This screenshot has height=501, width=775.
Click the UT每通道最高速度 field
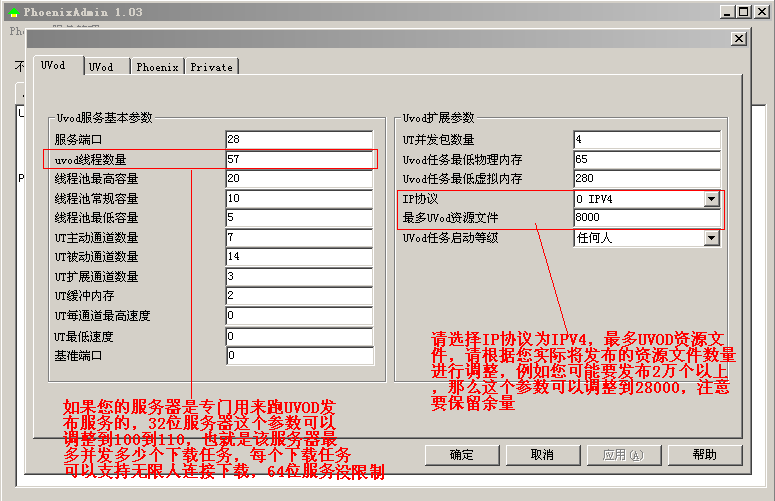(x=299, y=315)
